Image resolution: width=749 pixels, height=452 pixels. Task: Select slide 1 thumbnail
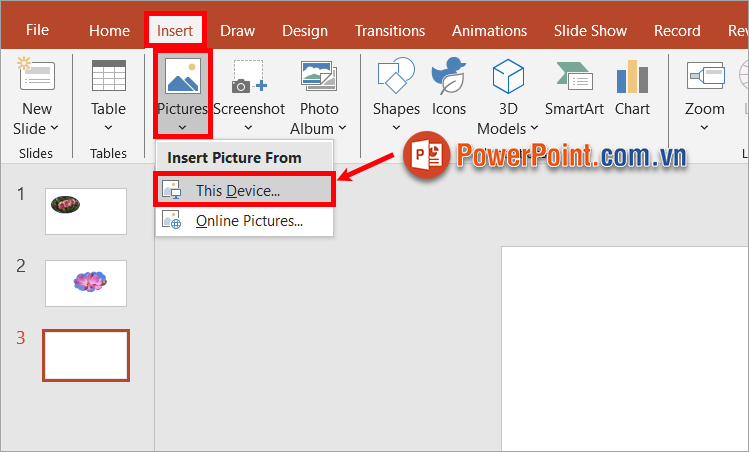tap(86, 211)
